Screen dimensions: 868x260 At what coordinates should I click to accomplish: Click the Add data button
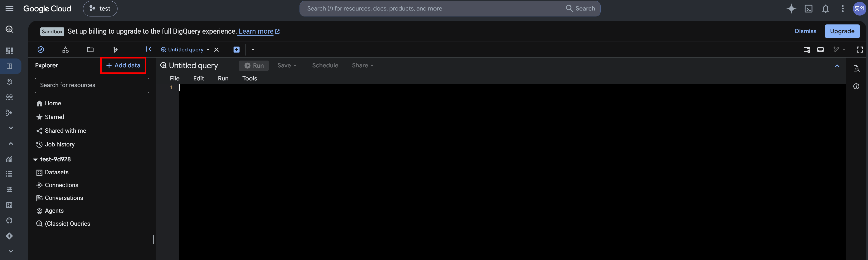tap(123, 66)
